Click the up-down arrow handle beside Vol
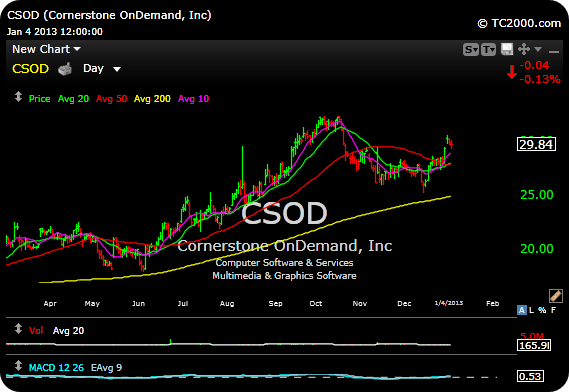This screenshot has width=569, height=392. 18,329
